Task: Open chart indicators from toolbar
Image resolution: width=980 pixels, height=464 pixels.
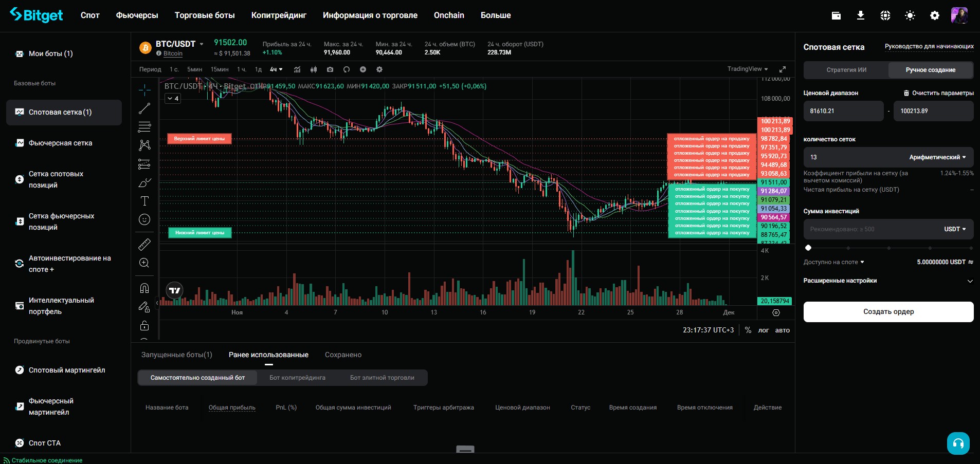Action: pyautogui.click(x=297, y=69)
